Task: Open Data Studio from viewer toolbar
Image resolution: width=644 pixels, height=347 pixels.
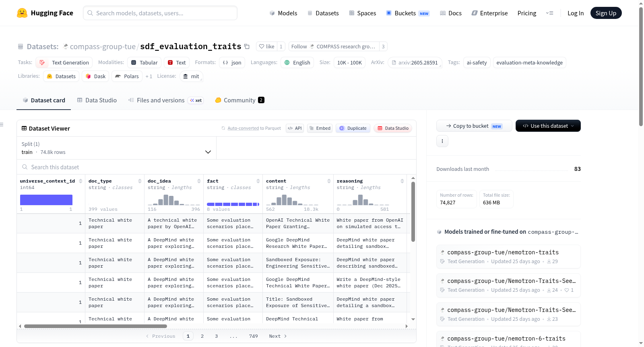Action: click(x=393, y=128)
